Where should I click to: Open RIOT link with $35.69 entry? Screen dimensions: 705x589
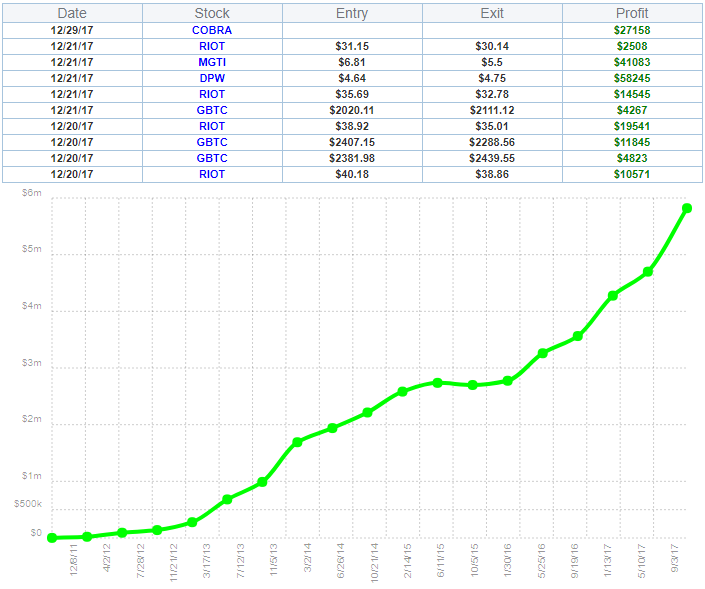(x=212, y=94)
